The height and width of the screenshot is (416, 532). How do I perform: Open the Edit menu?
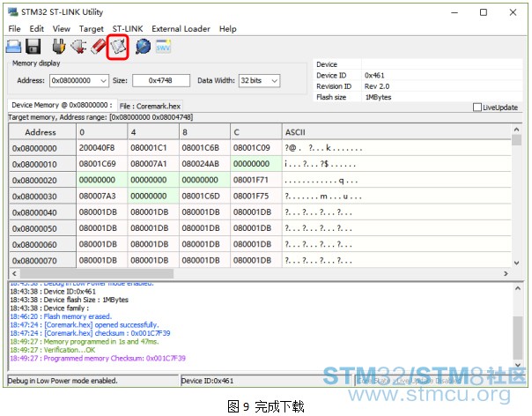37,29
